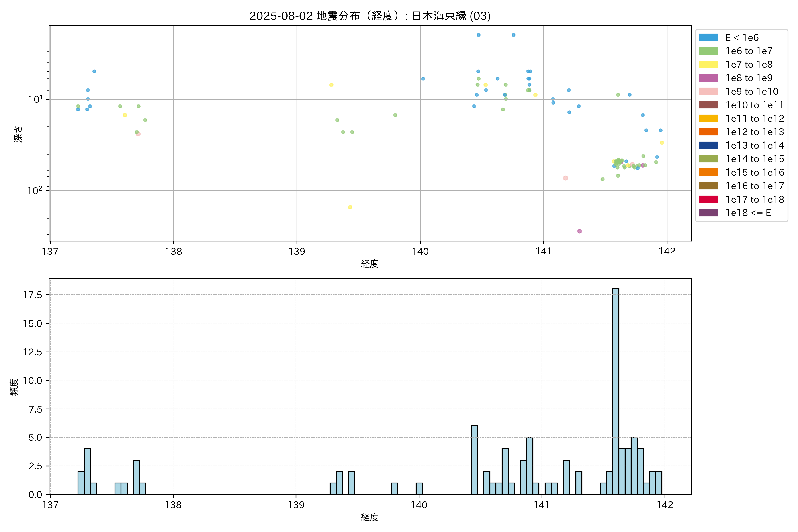Click the yellow 1e7 to 1e8 legend swatch
The height and width of the screenshot is (532, 798).
(x=708, y=65)
